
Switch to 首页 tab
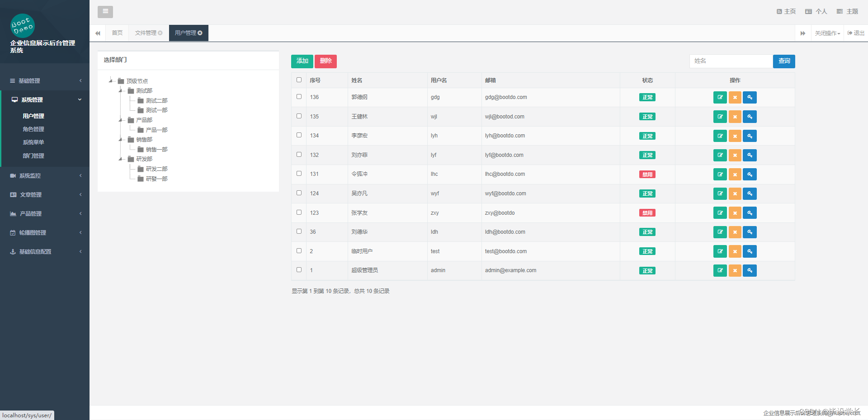pos(117,33)
